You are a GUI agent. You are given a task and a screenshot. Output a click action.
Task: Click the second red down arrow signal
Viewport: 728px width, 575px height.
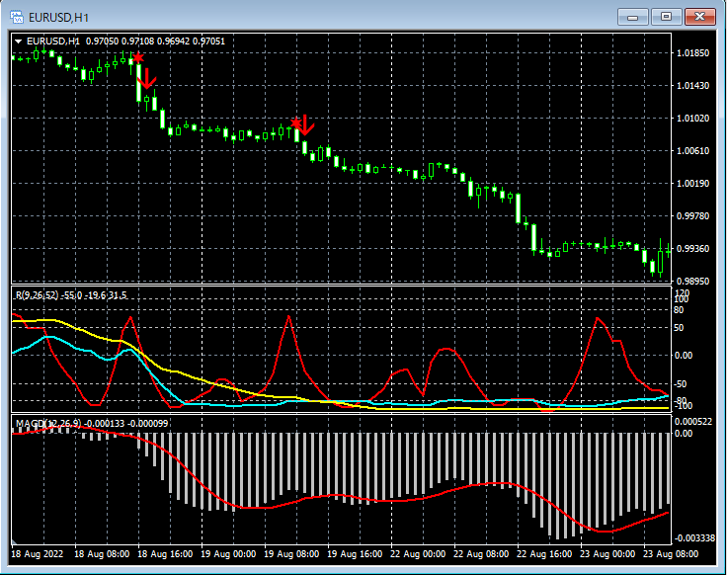click(306, 124)
